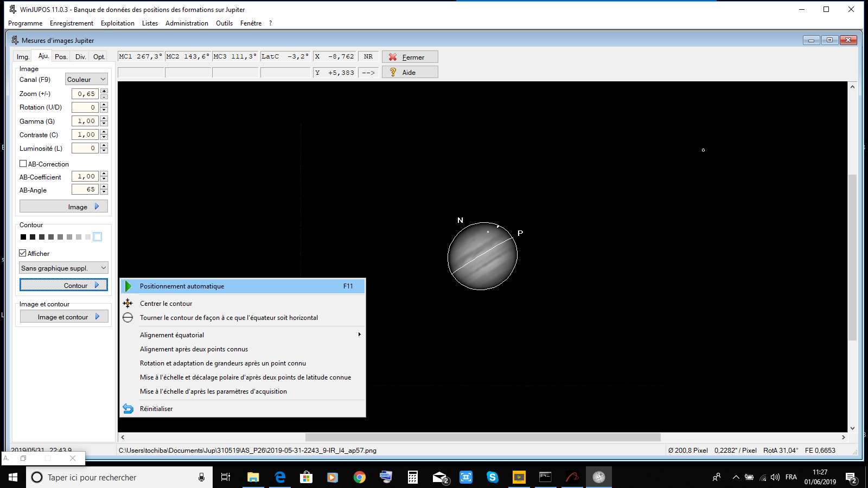868x488 pixels.
Task: Open the Outils menu
Action: click(224, 23)
